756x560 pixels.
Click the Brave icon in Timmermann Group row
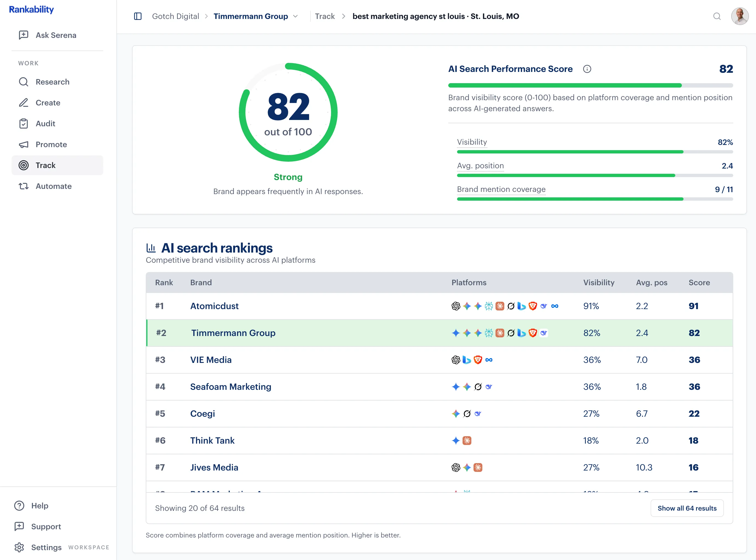click(533, 333)
